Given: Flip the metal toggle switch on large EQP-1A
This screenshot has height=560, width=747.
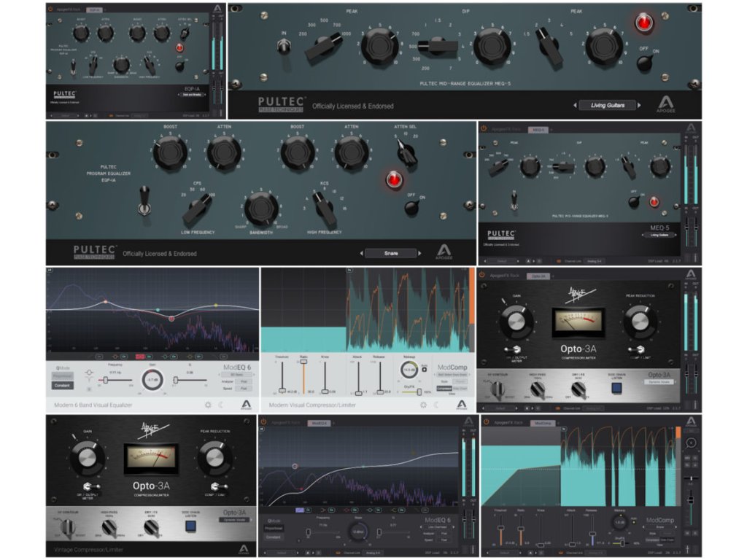Looking at the screenshot, I should click(144, 201).
